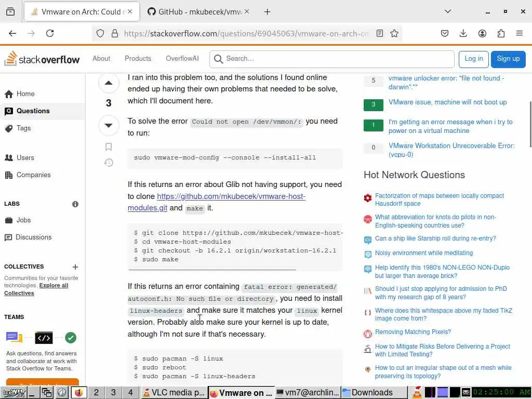Open 'Should I just stop applying' question
Screen dimensions: 532x399
coord(441,293)
